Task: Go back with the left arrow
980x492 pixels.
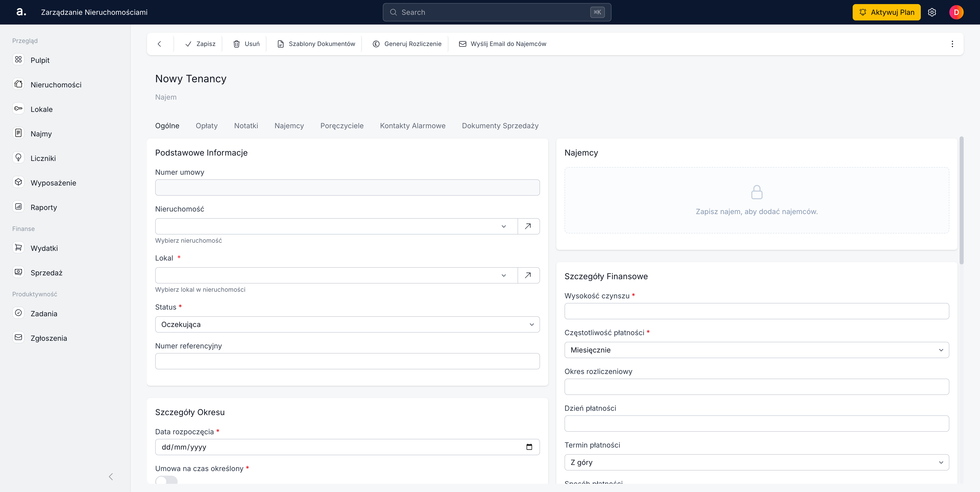Action: [x=160, y=44]
